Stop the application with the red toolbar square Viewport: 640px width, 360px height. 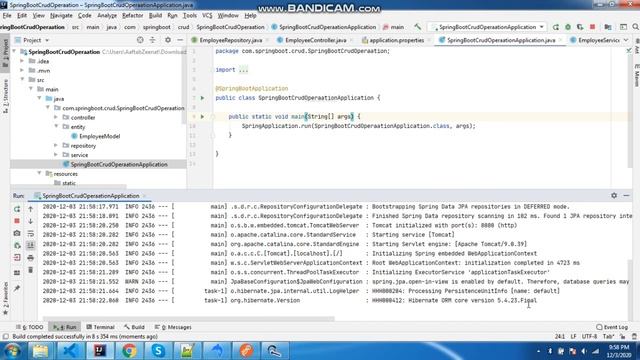(x=592, y=27)
